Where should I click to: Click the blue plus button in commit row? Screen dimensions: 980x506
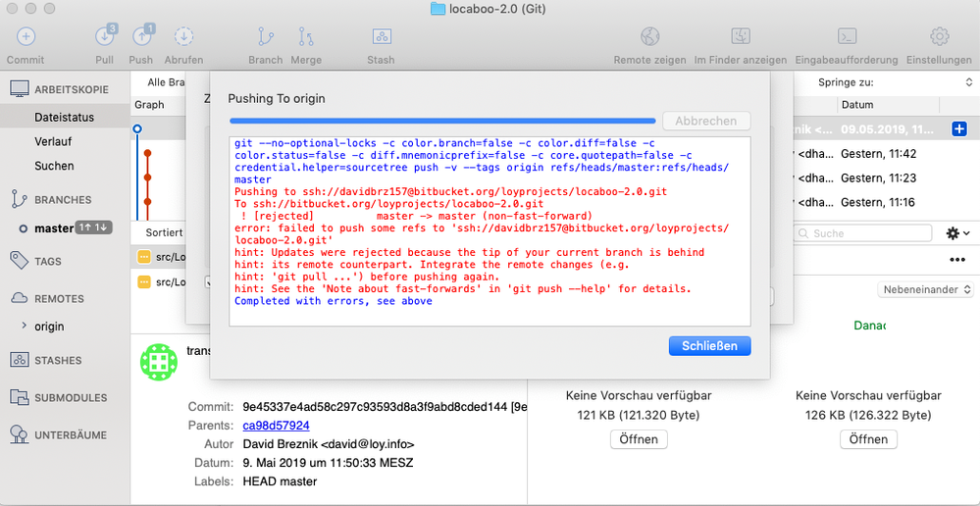(959, 128)
